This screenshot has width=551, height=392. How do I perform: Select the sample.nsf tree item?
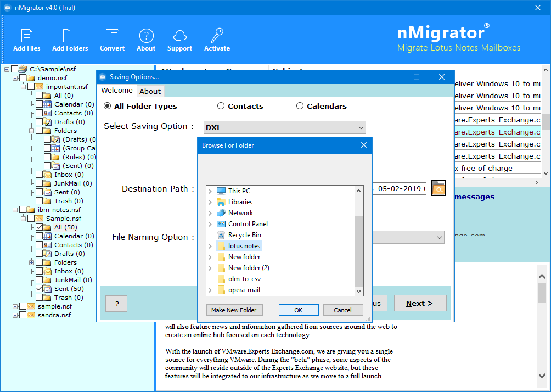[x=55, y=306]
